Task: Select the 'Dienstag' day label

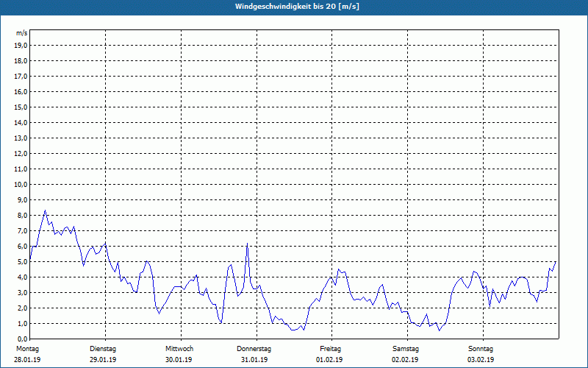Action: coord(103,349)
